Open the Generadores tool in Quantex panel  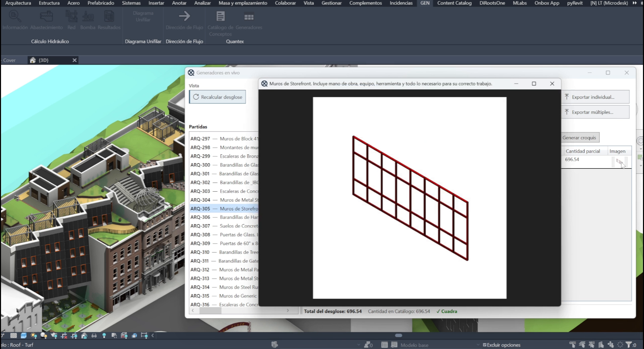tap(249, 21)
